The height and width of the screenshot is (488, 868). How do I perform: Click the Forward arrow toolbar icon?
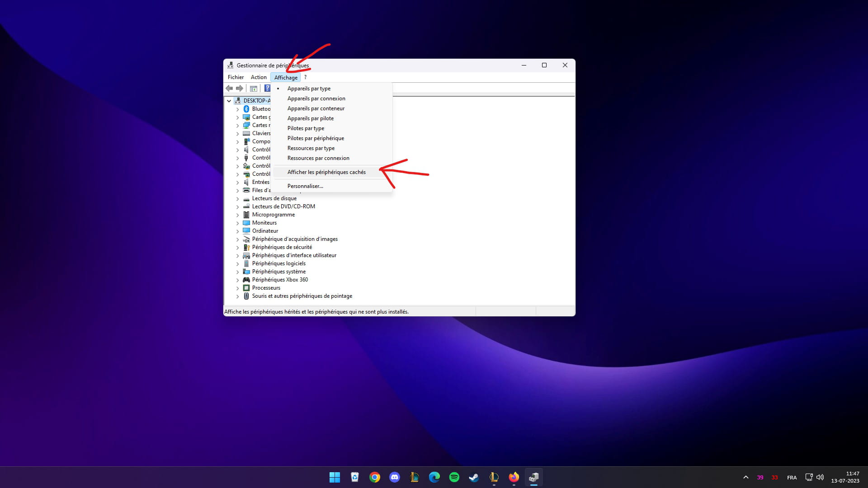click(240, 89)
